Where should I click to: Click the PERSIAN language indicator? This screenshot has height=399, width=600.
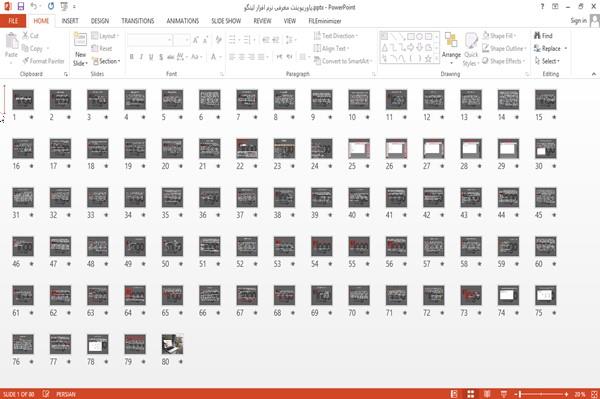tap(66, 394)
